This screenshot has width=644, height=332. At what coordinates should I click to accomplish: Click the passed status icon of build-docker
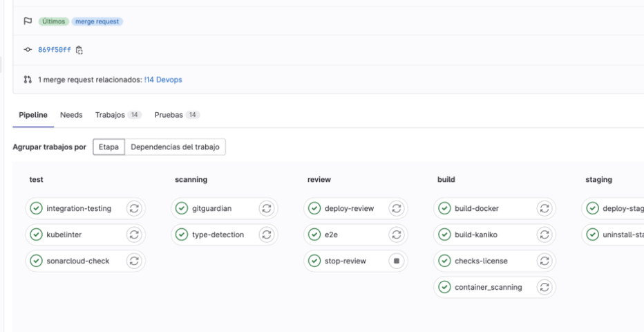(x=444, y=208)
